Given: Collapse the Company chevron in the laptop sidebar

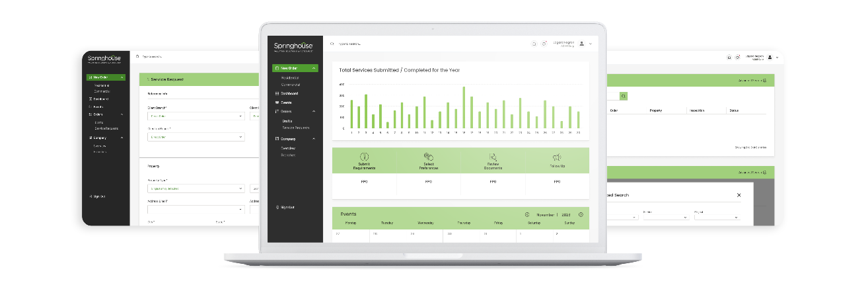Looking at the screenshot, I should coord(314,139).
